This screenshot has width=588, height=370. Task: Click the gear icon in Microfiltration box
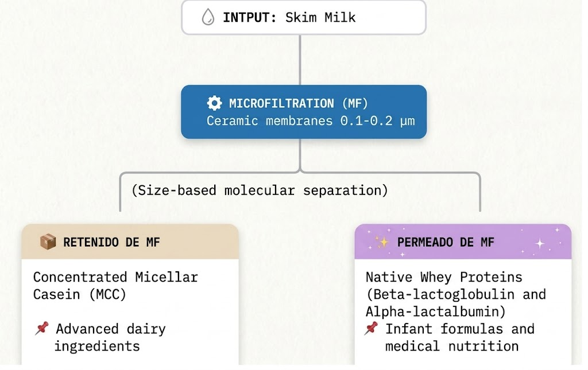(215, 103)
